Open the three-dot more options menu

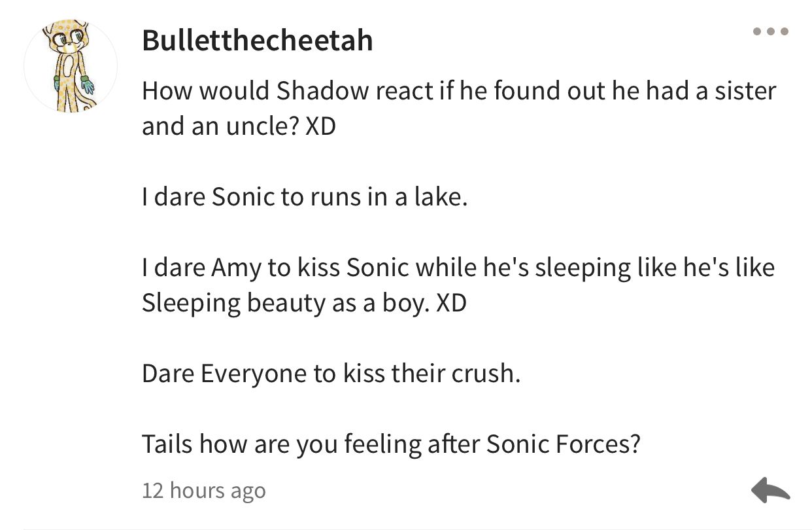[x=771, y=31]
